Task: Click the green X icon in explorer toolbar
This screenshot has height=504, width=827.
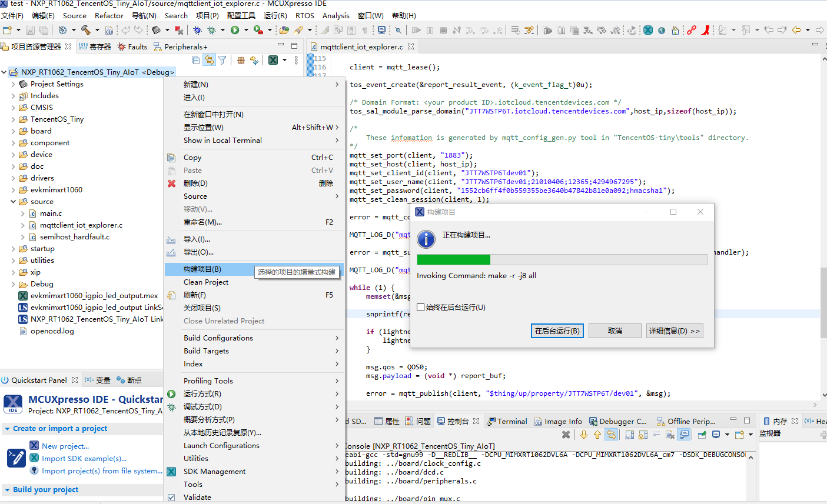Action: [273, 60]
